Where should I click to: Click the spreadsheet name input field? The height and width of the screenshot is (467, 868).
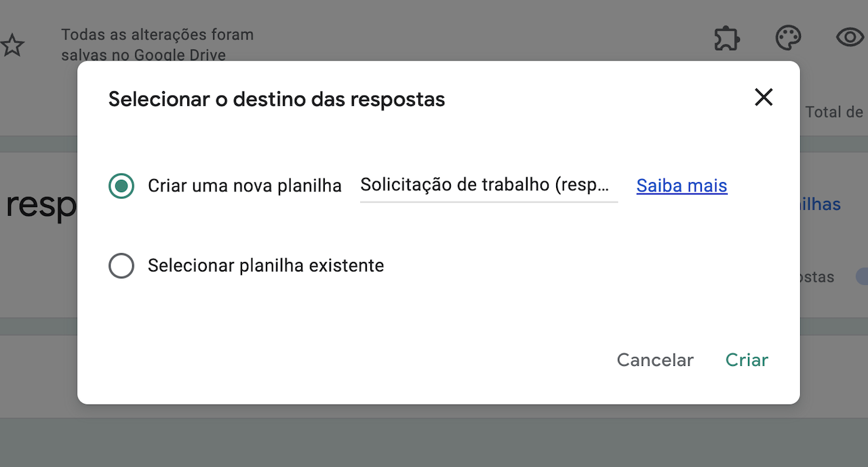(488, 185)
